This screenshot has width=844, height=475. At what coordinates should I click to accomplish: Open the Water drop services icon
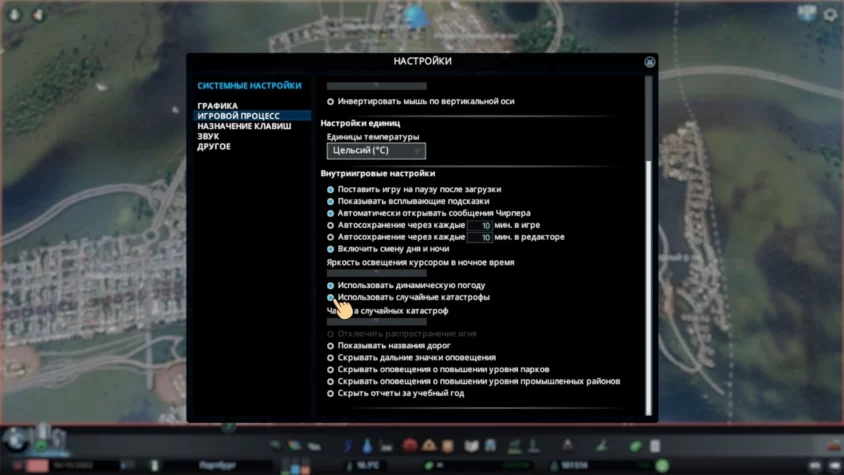tap(367, 446)
